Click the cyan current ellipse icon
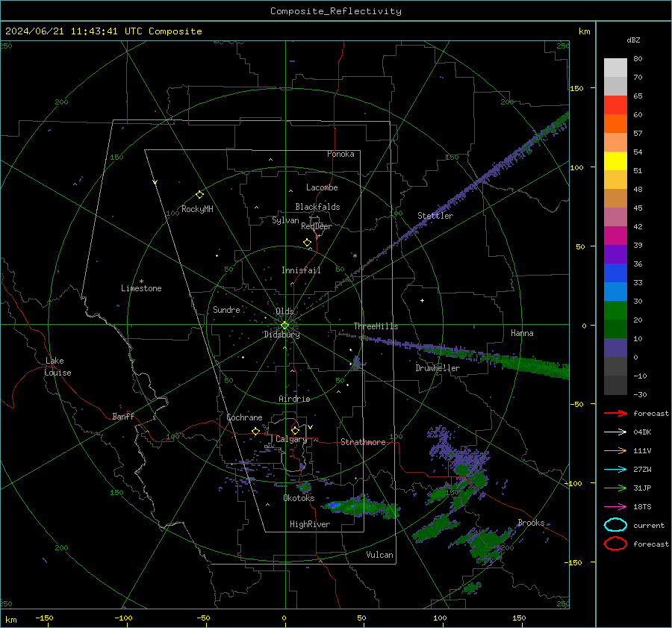This screenshot has height=628, width=672. click(x=615, y=525)
